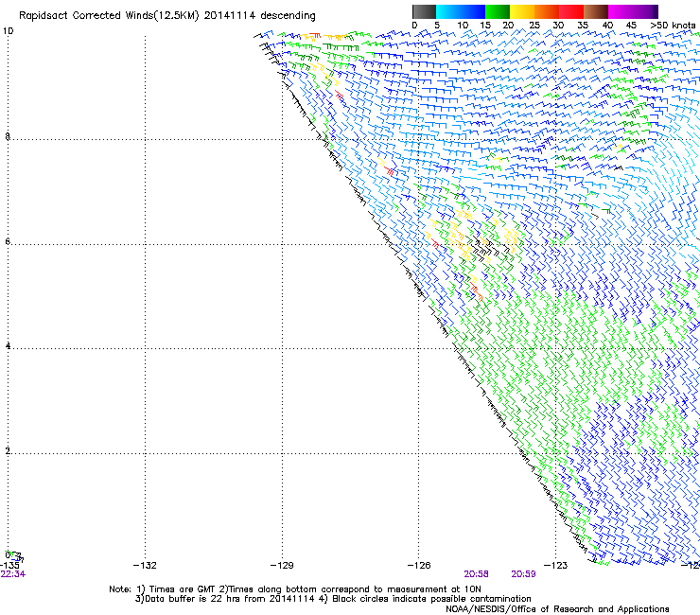Click longitude label '-123'
The width and height of the screenshot is (700, 615).
click(x=556, y=566)
